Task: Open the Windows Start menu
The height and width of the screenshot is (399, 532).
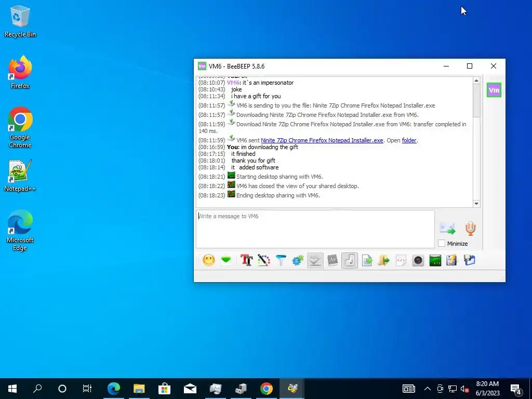Action: click(x=12, y=389)
